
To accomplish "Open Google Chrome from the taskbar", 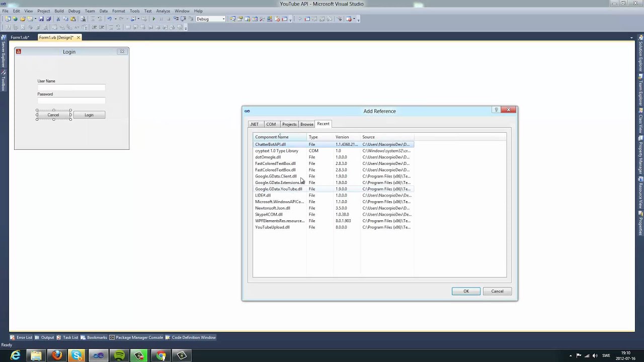I will coord(161,355).
